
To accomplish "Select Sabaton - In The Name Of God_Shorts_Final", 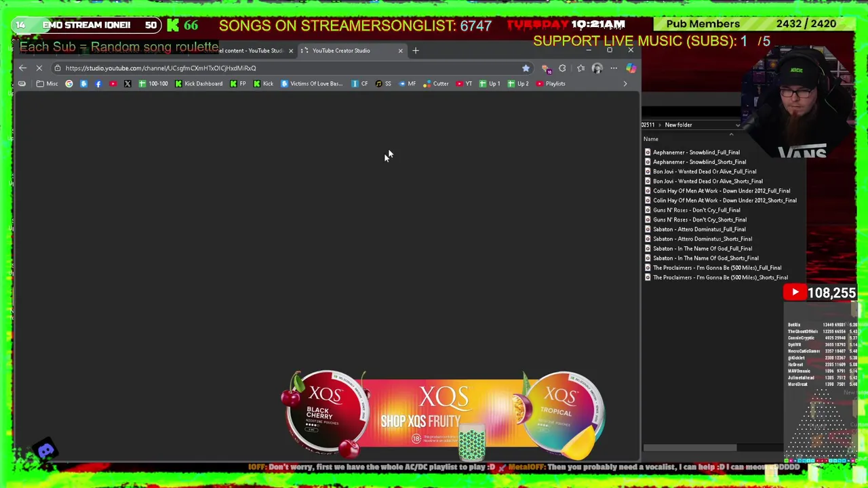I will coord(701,258).
